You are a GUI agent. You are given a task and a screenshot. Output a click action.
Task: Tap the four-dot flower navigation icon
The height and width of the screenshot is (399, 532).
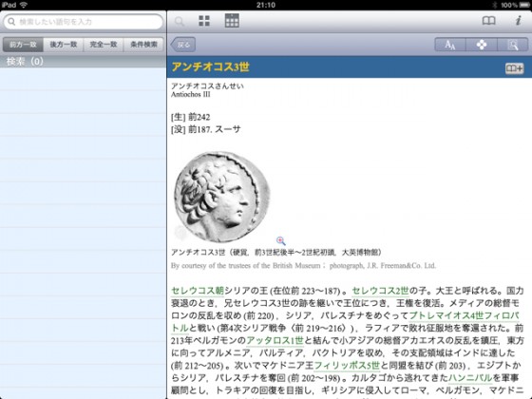tap(482, 45)
